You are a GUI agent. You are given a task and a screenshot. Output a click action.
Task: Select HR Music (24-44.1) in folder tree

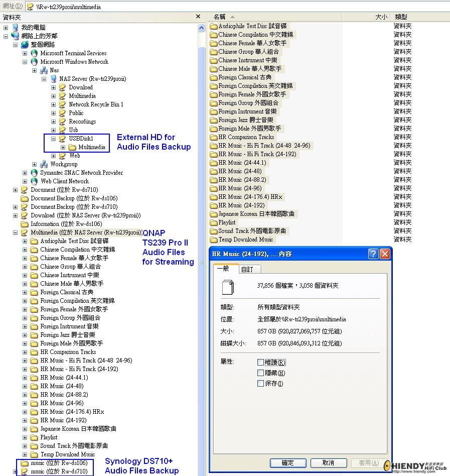(x=64, y=378)
